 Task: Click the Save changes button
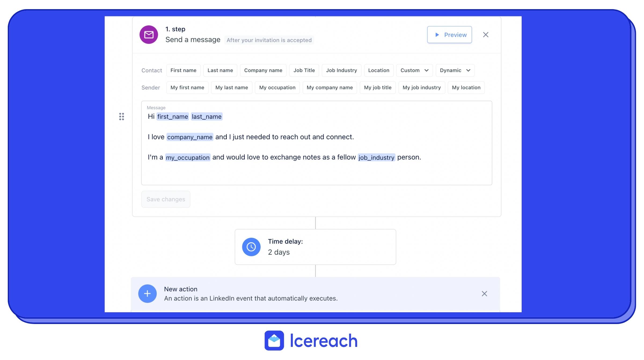(166, 199)
